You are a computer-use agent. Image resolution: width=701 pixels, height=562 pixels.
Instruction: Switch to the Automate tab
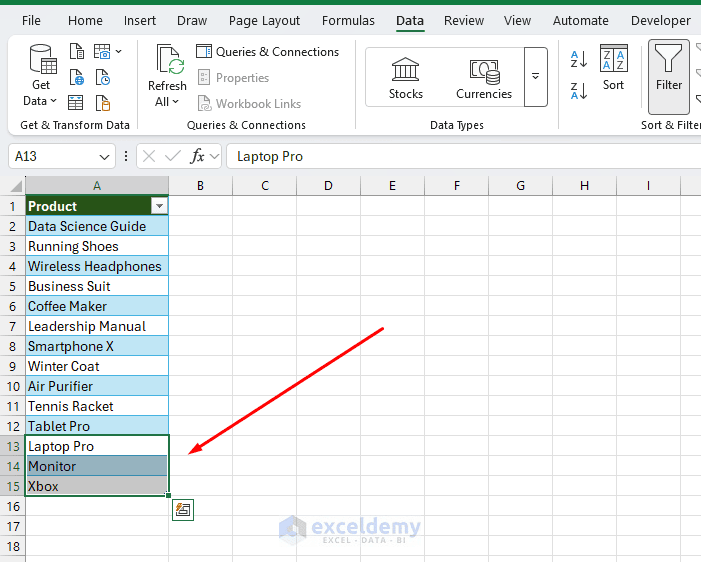click(580, 21)
